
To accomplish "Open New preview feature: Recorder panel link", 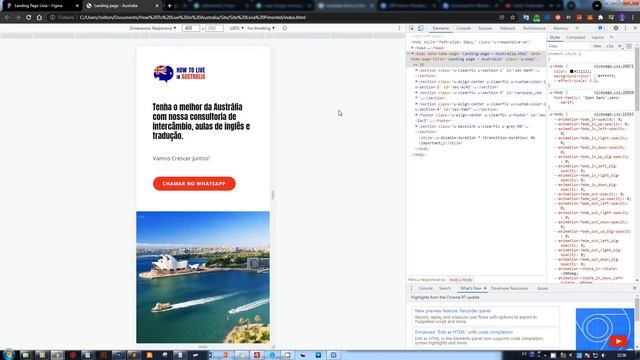I will (x=452, y=311).
